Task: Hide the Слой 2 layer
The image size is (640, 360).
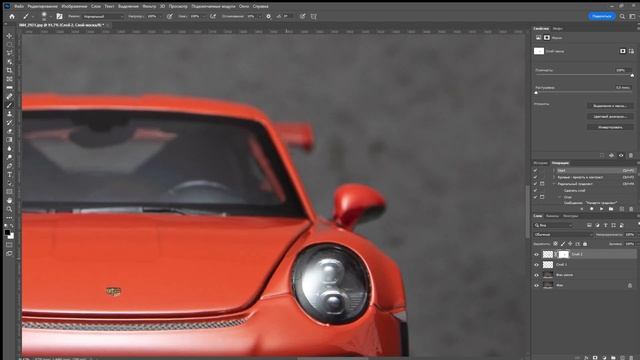Action: coord(536,254)
